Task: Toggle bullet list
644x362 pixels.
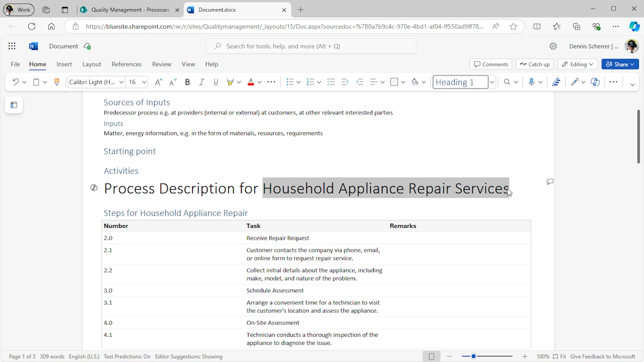Action: pyautogui.click(x=290, y=82)
